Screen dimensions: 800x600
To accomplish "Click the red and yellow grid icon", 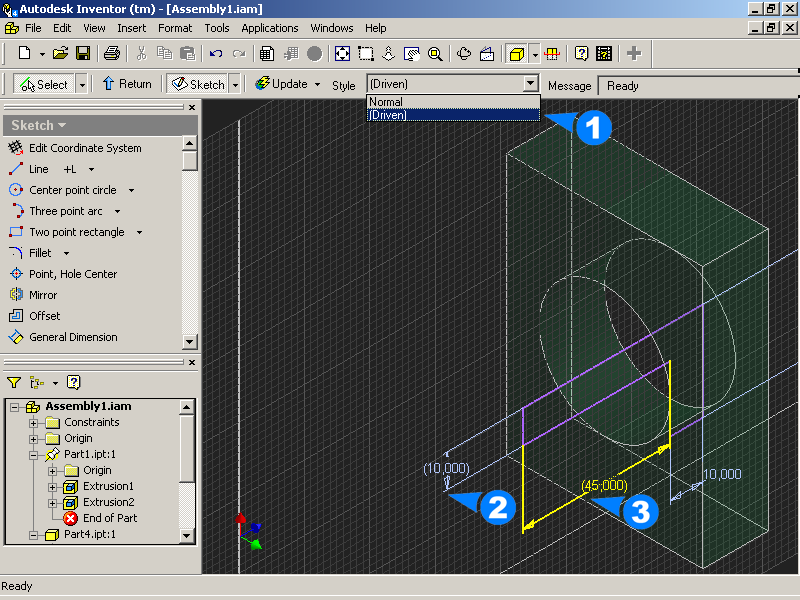I will (x=552, y=53).
